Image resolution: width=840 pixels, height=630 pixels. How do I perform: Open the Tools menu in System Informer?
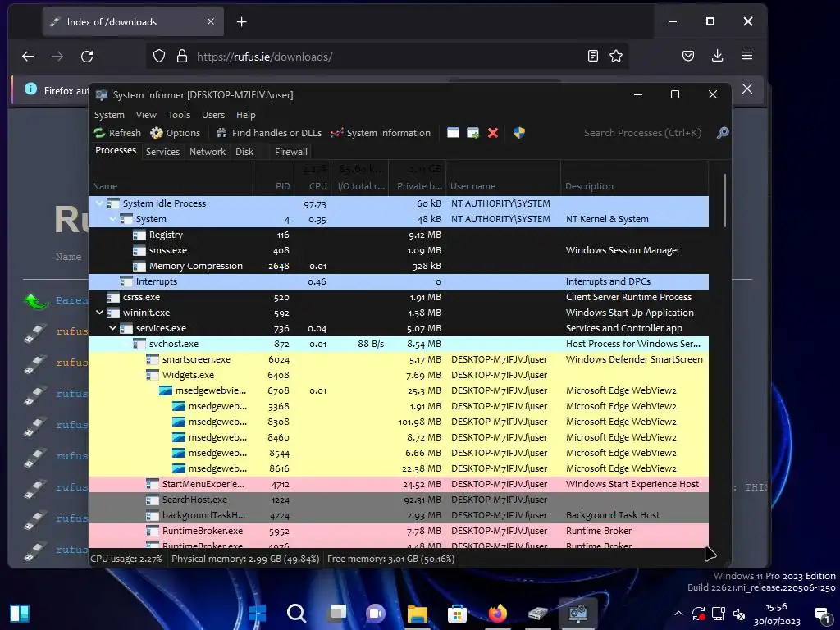pyautogui.click(x=179, y=115)
